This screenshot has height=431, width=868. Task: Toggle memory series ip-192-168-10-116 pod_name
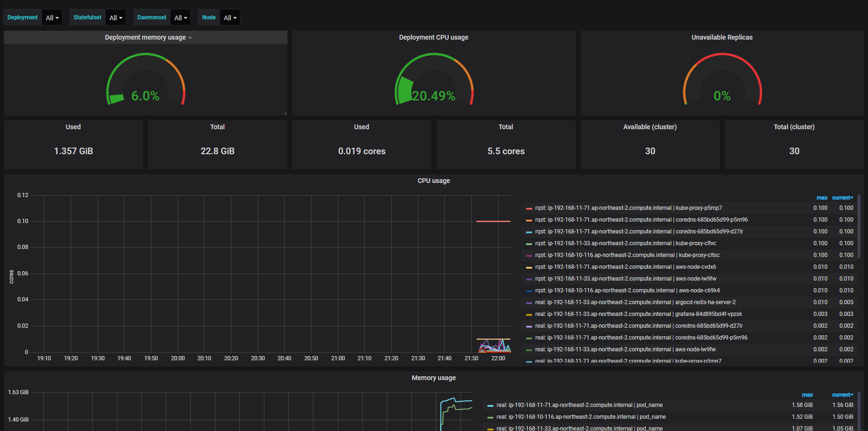581,417
